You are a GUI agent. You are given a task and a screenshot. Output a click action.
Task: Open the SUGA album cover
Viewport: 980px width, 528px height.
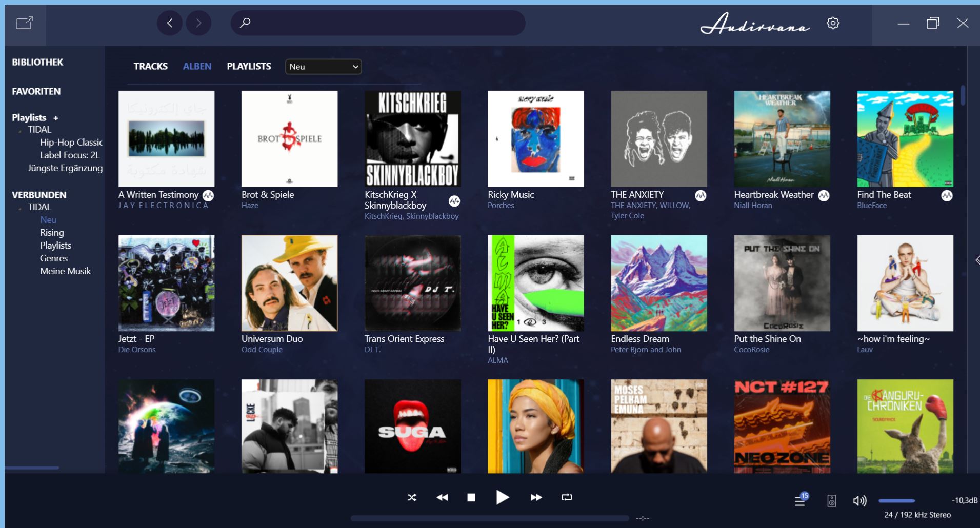coord(413,426)
